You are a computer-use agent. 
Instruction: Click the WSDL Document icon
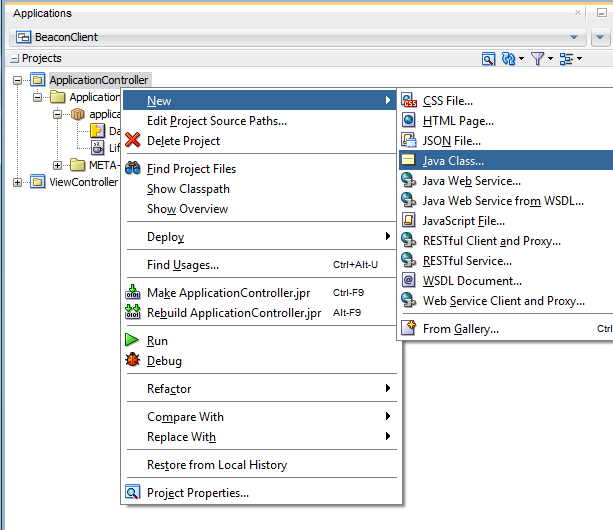(409, 280)
